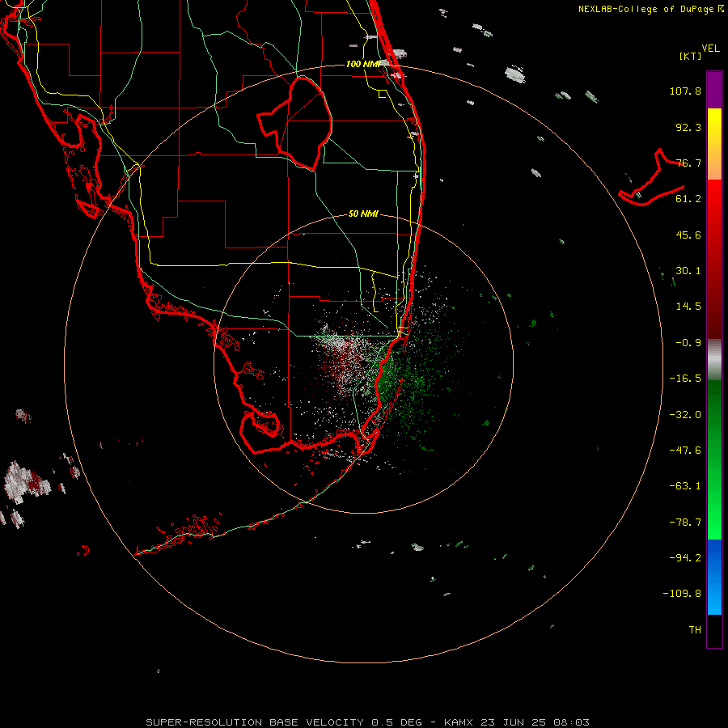Pick the purple segment atop the color bar
Image resolution: width=728 pixels, height=728 pixels.
point(714,90)
